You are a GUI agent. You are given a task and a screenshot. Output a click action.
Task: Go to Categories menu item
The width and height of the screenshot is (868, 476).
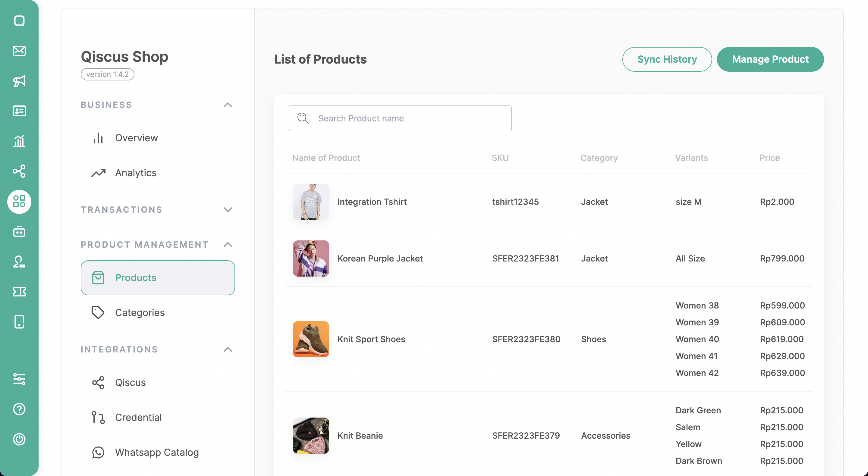(140, 313)
